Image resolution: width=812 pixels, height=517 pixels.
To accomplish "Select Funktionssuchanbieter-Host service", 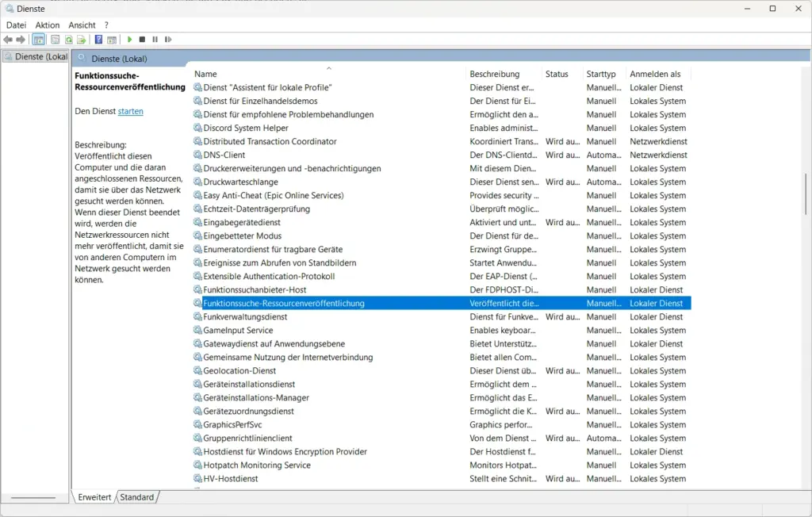I will point(442,289).
